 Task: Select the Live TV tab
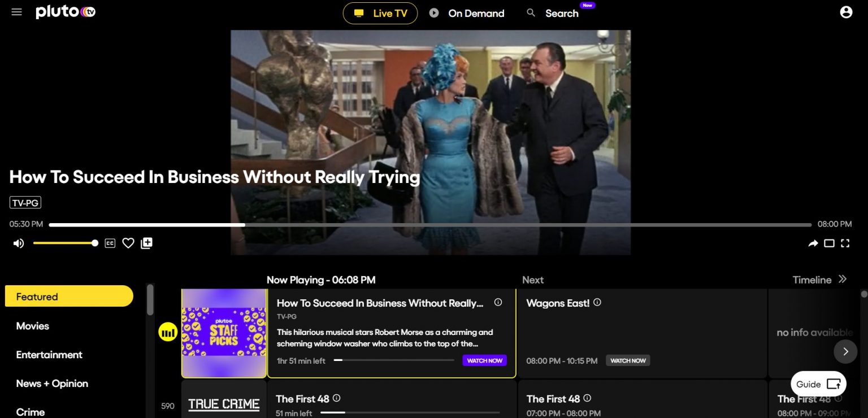(x=380, y=13)
